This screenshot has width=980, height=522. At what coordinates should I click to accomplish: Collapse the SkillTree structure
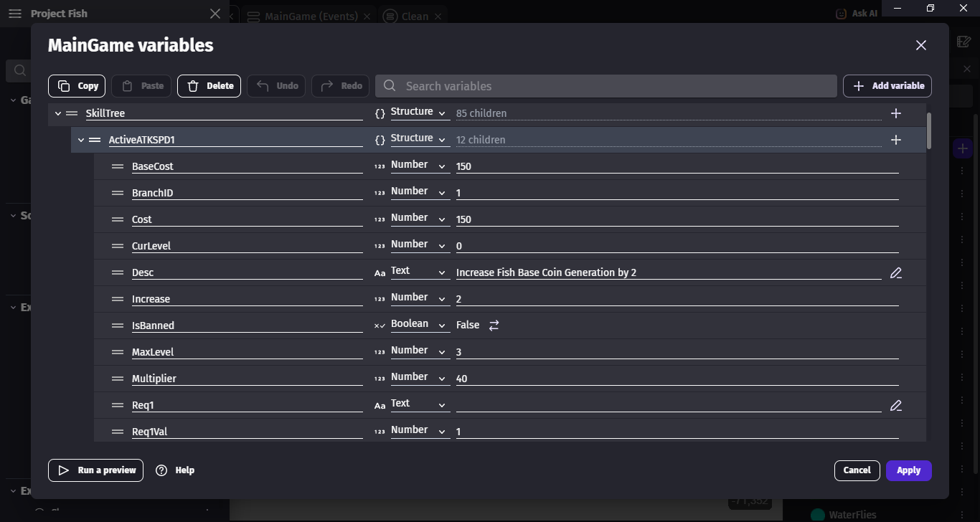pyautogui.click(x=58, y=113)
